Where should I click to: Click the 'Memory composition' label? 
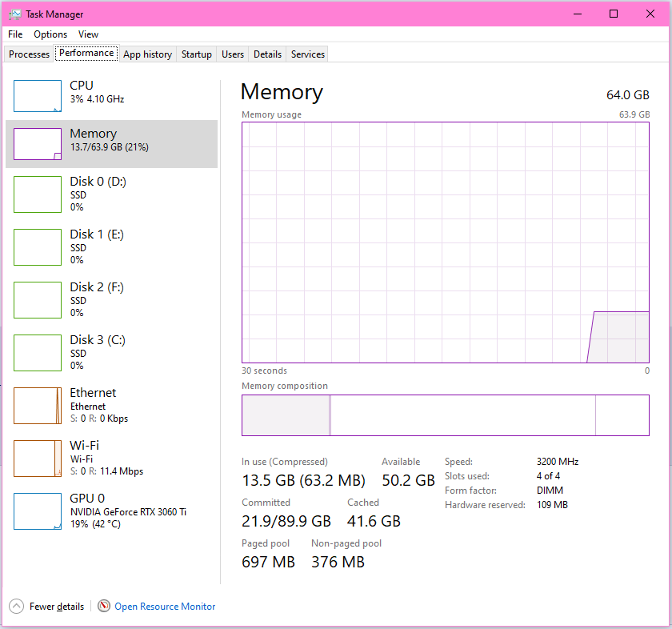285,386
